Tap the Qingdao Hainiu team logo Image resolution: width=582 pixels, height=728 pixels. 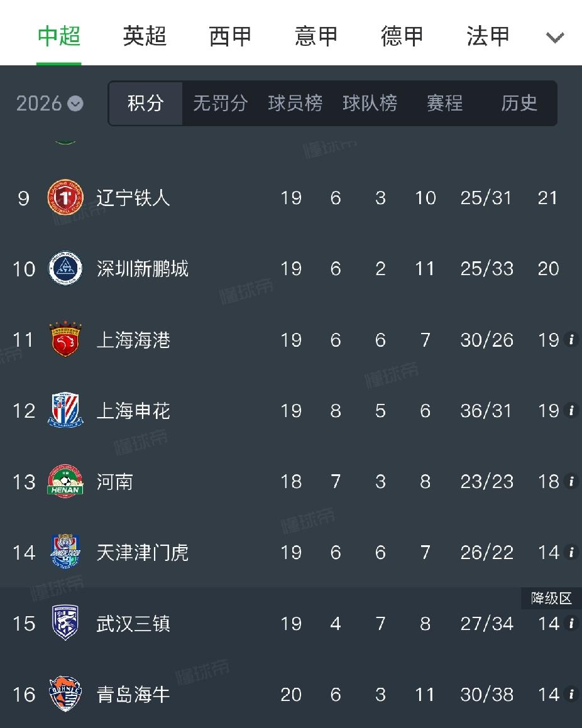[x=65, y=693]
